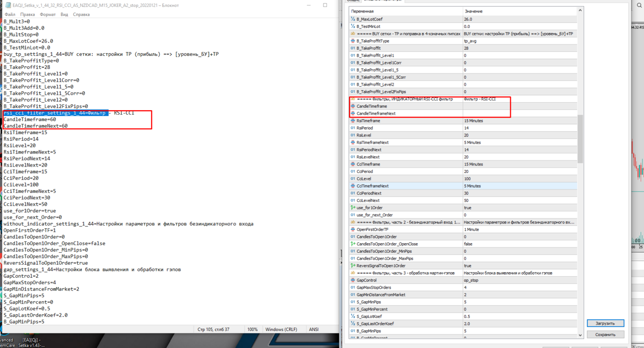The width and height of the screenshot is (644, 348).
Task: Click the ab icon of Фильтры, часть 2 row
Action: coord(353,222)
